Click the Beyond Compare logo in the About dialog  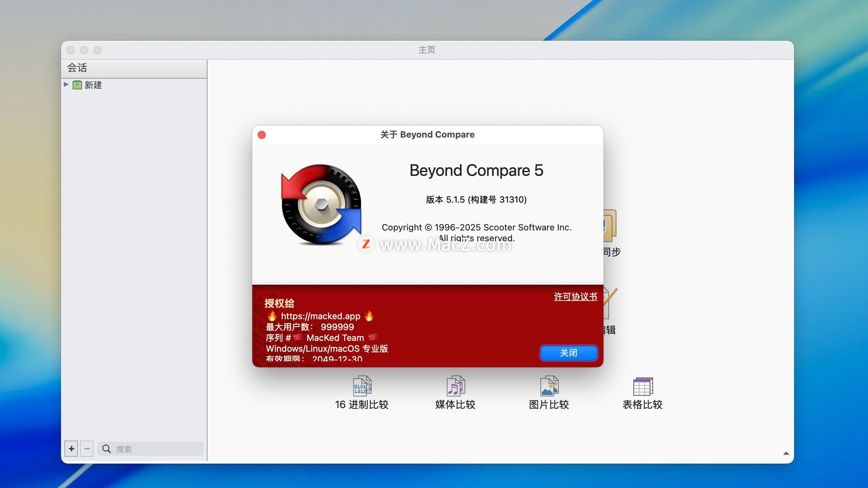coord(321,205)
